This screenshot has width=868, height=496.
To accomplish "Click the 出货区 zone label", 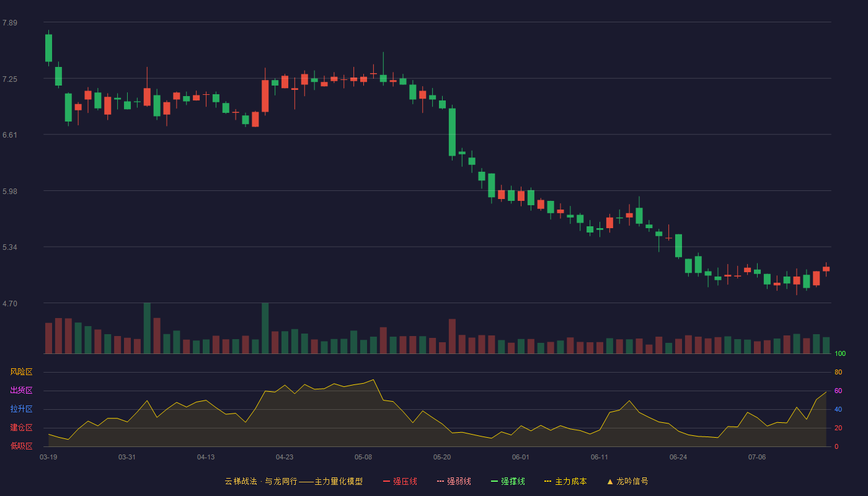I will pyautogui.click(x=21, y=391).
